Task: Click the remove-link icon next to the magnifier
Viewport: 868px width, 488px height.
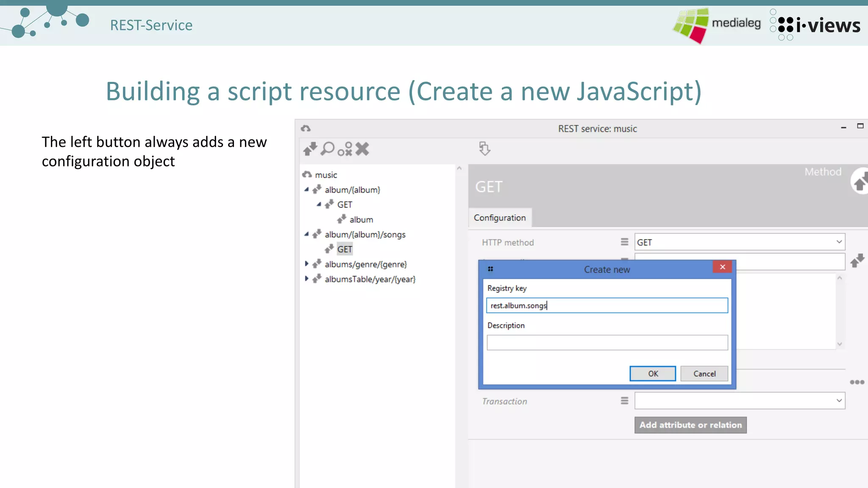Action: (x=345, y=149)
